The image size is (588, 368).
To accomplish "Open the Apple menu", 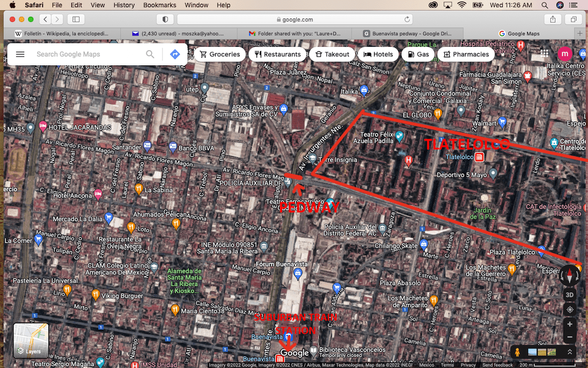I will click(x=13, y=5).
